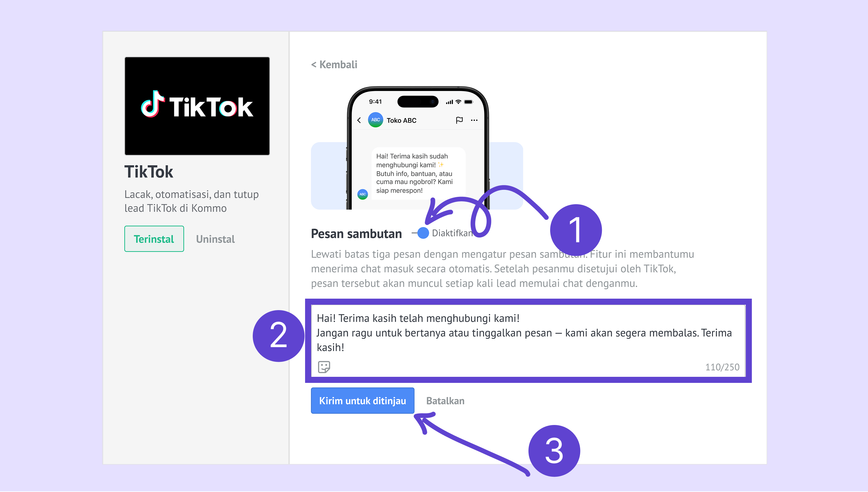The image size is (868, 492).
Task: Click the Pesan sambutan heading
Action: coord(356,234)
